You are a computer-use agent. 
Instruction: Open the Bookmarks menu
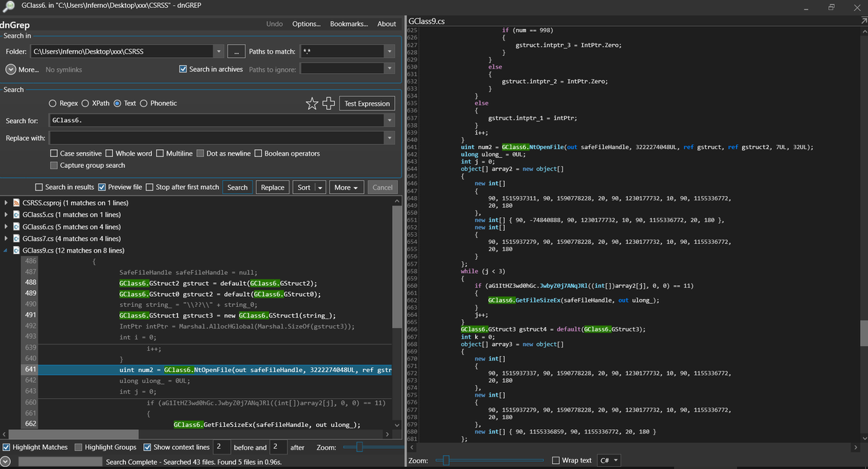(x=349, y=24)
